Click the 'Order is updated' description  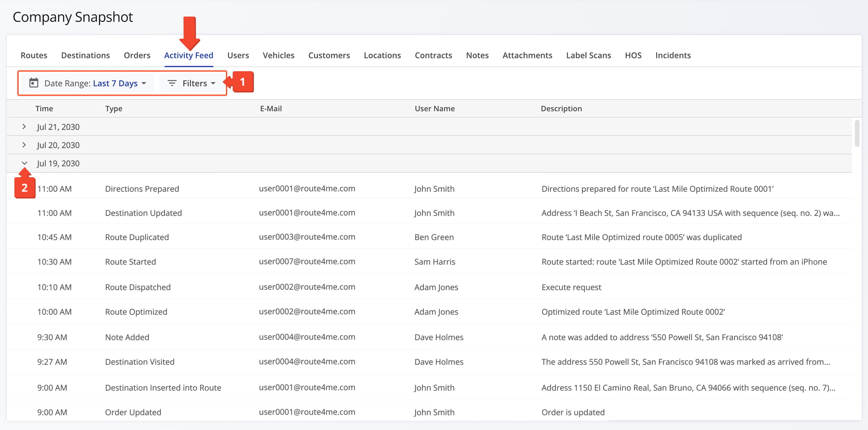point(573,412)
